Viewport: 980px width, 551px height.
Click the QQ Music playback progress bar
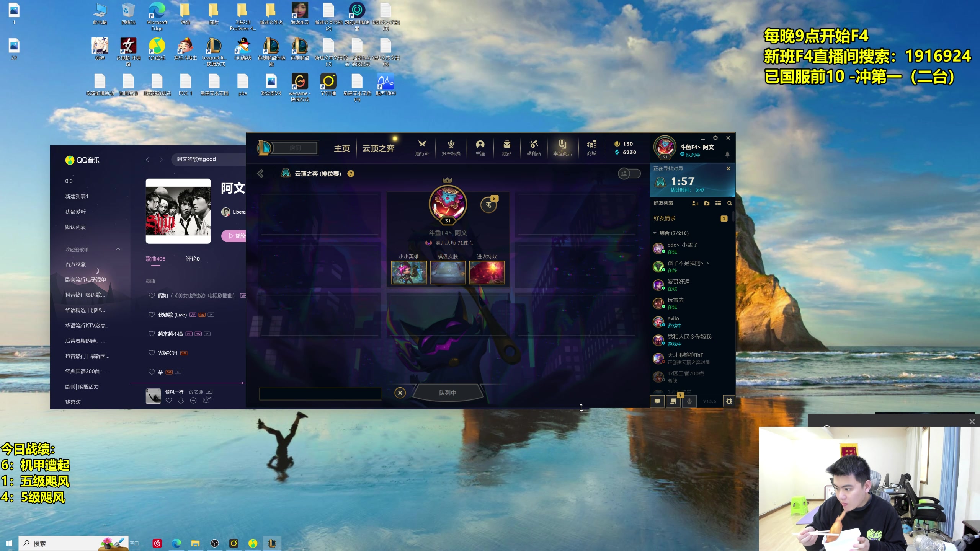coord(188,383)
